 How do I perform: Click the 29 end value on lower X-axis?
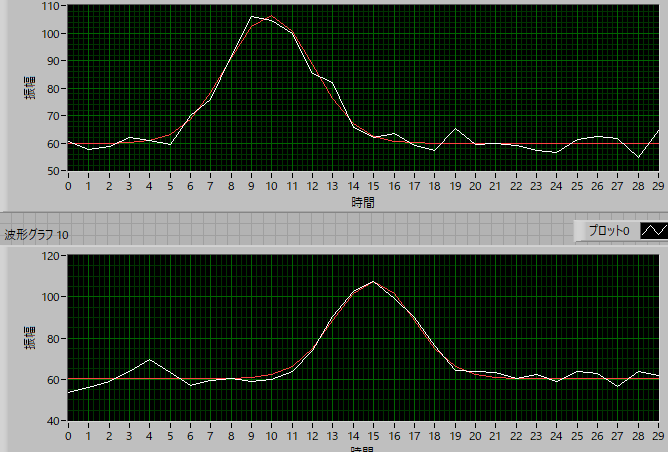(659, 436)
